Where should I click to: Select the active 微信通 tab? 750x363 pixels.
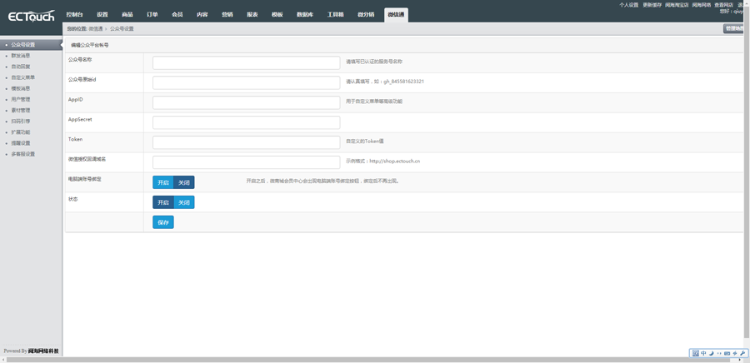(396, 15)
